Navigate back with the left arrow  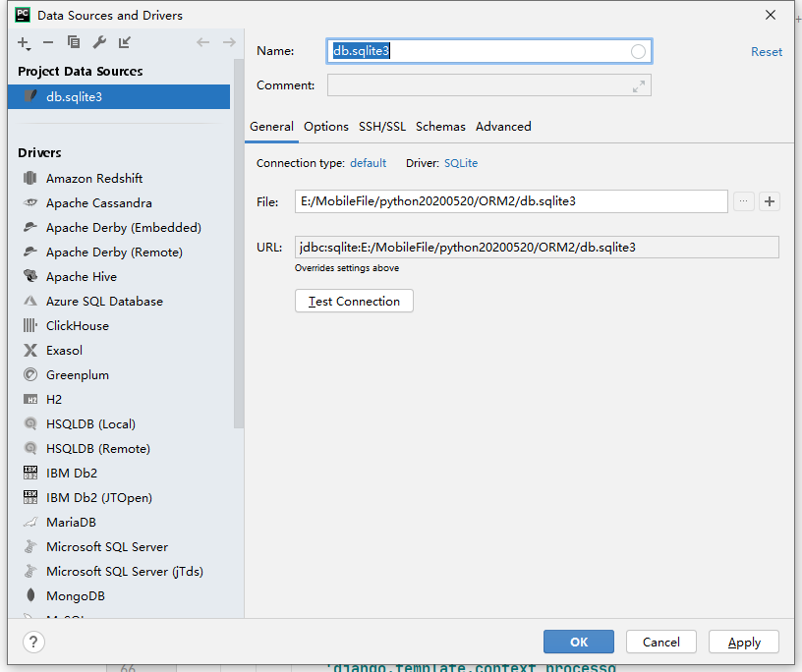pyautogui.click(x=203, y=42)
